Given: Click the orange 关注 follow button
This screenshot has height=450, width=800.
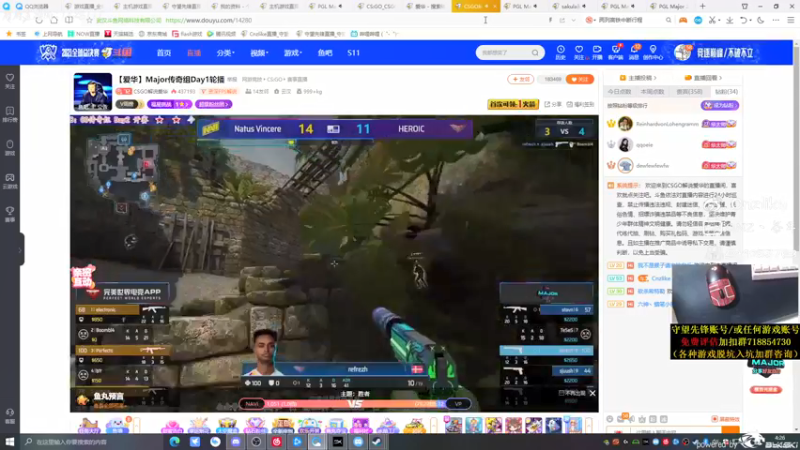Looking at the screenshot, I should pyautogui.click(x=580, y=79).
